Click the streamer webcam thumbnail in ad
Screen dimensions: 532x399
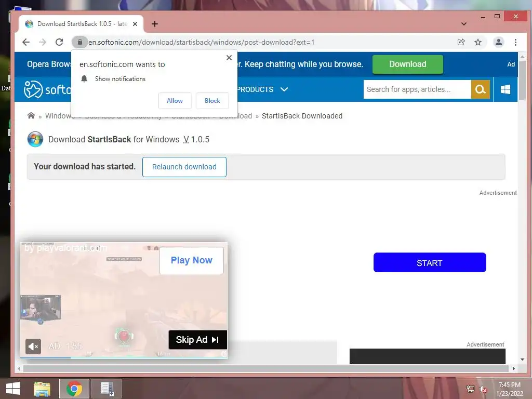click(x=41, y=308)
